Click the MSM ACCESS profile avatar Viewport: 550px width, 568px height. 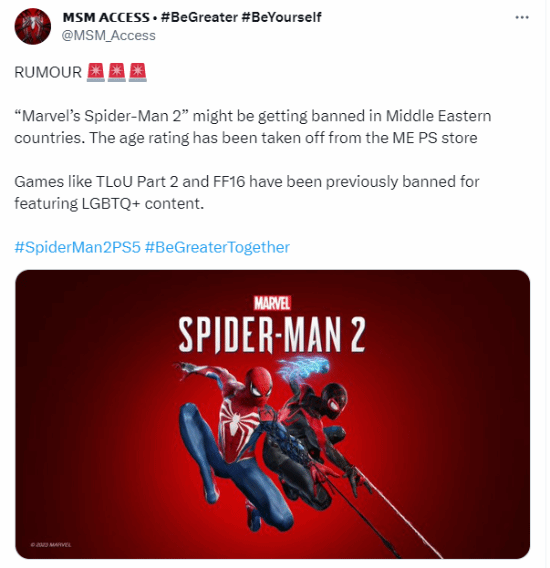coord(33,26)
